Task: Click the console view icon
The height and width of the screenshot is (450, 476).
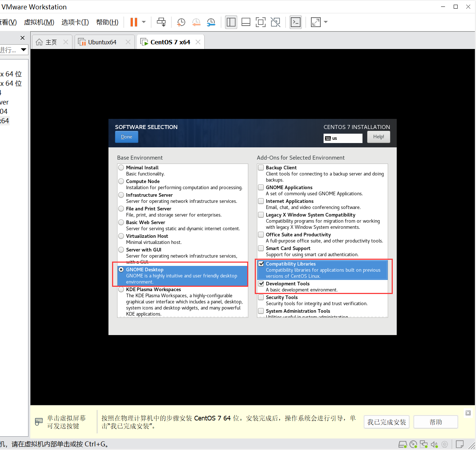Action: click(x=295, y=22)
